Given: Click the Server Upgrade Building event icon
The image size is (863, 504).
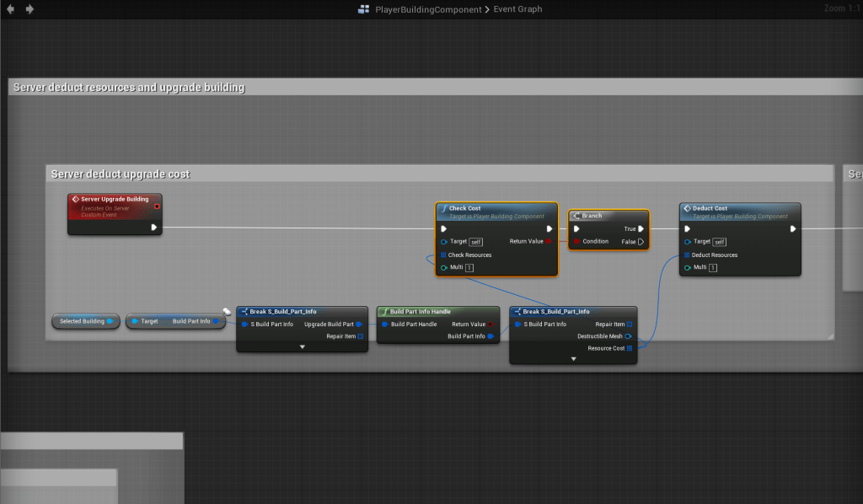Looking at the screenshot, I should tap(75, 200).
